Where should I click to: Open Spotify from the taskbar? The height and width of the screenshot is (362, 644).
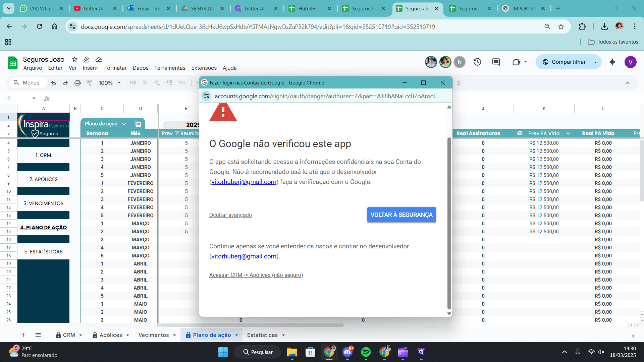click(366, 352)
